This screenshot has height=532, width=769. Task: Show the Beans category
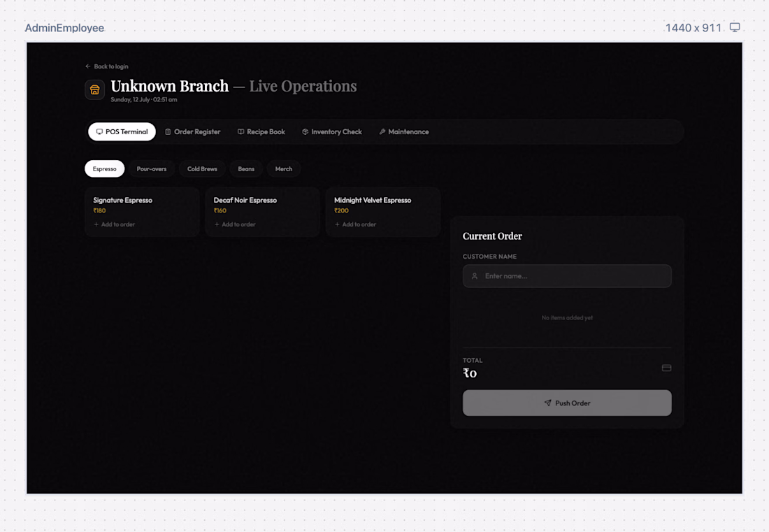(x=246, y=168)
